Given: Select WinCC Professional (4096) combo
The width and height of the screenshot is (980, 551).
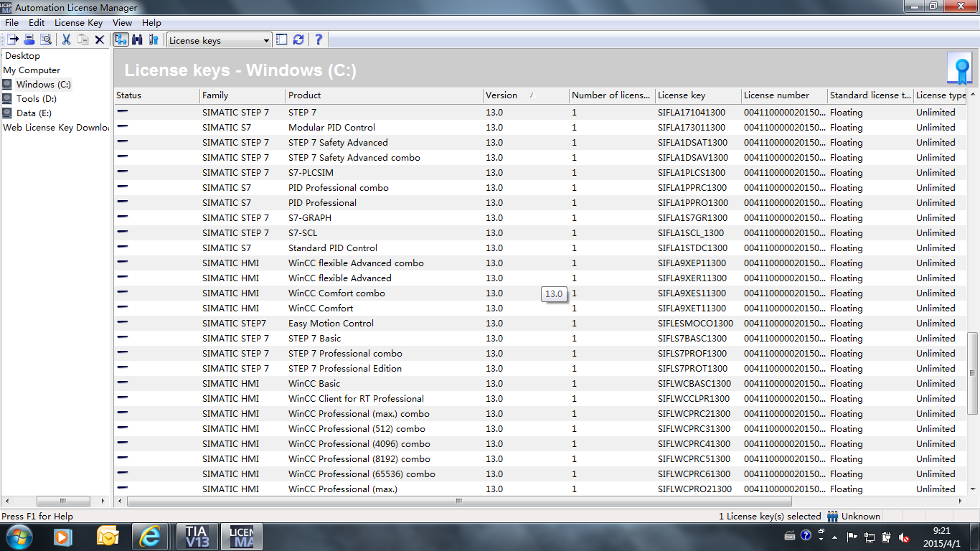Looking at the screenshot, I should 359,444.
